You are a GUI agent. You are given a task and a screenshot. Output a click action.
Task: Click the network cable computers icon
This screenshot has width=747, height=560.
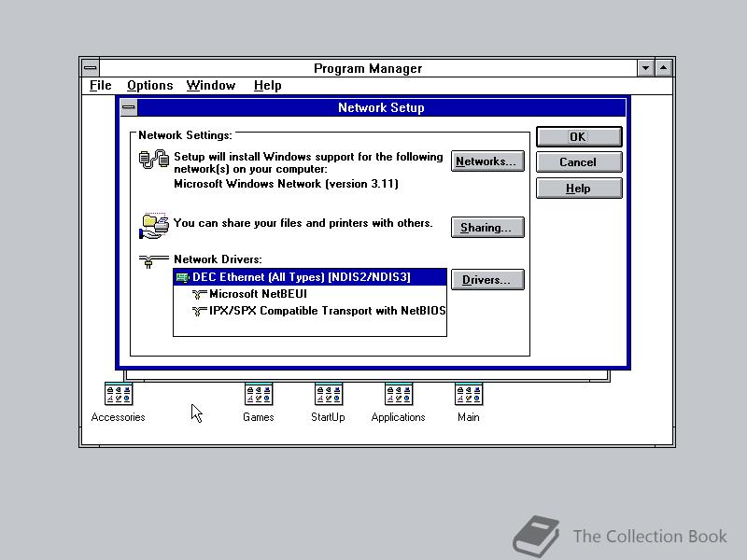[154, 160]
